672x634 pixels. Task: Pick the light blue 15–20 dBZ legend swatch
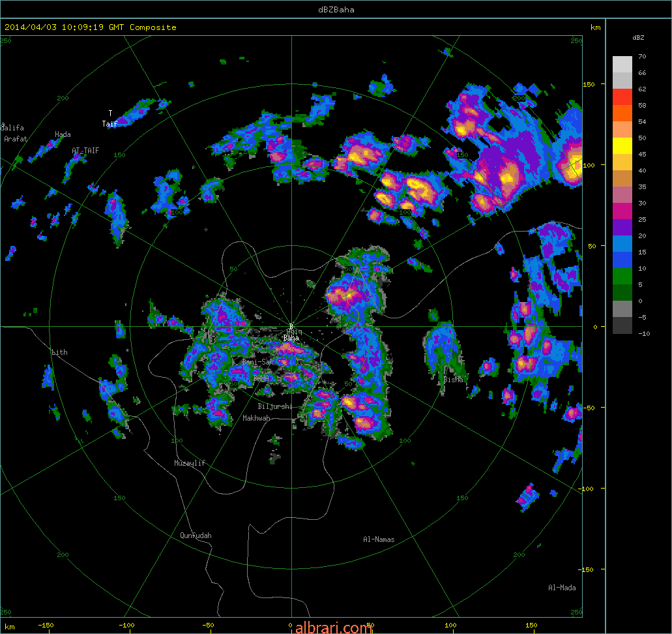[622, 244]
